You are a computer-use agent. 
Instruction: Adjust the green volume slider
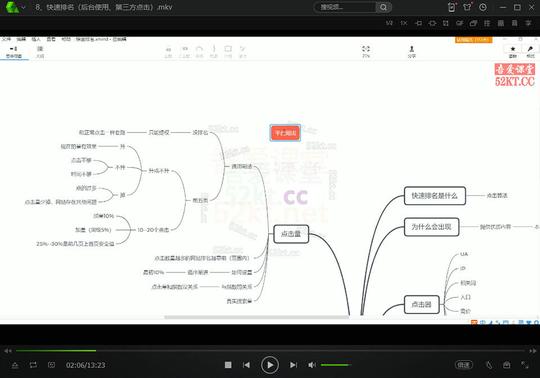click(336, 365)
